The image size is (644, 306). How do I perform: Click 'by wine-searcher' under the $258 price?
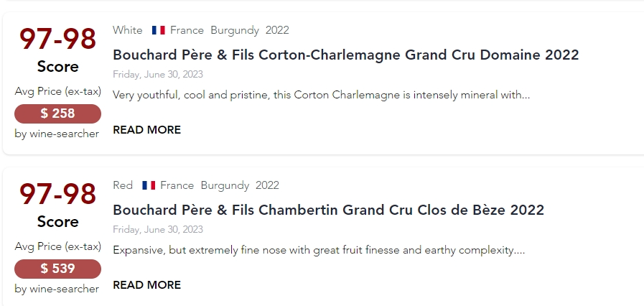click(x=57, y=134)
